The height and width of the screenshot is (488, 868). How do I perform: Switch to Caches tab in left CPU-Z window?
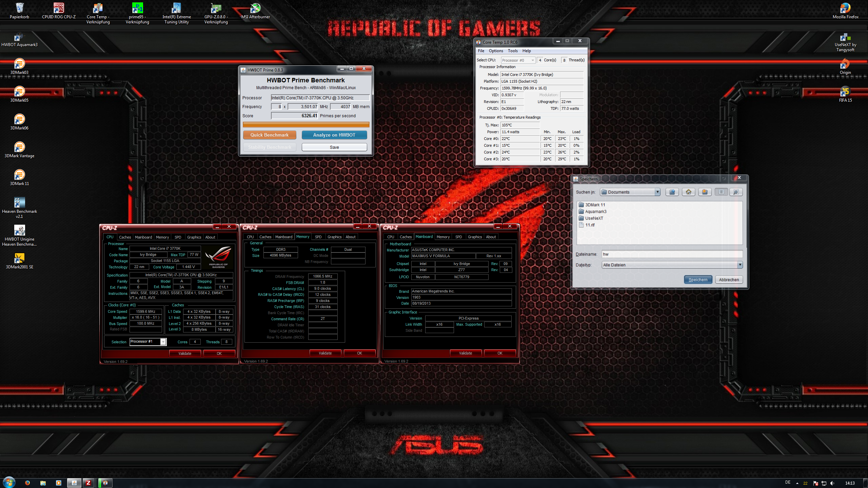125,237
